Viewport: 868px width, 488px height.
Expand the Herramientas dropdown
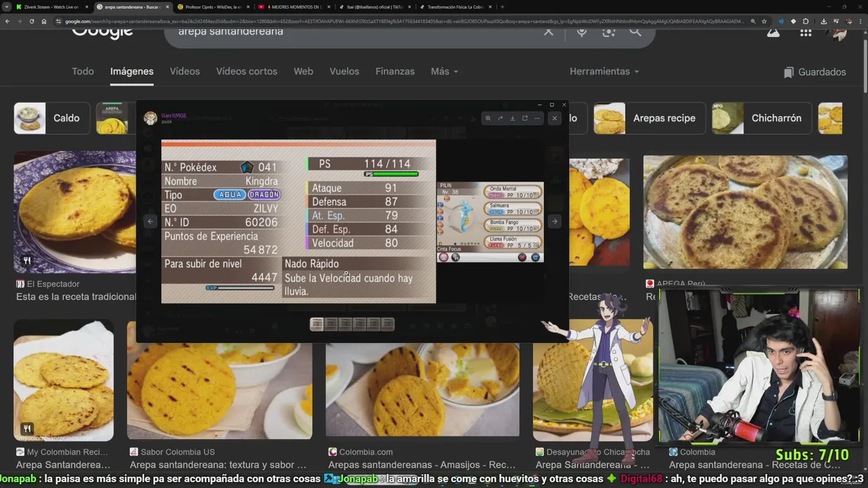604,71
